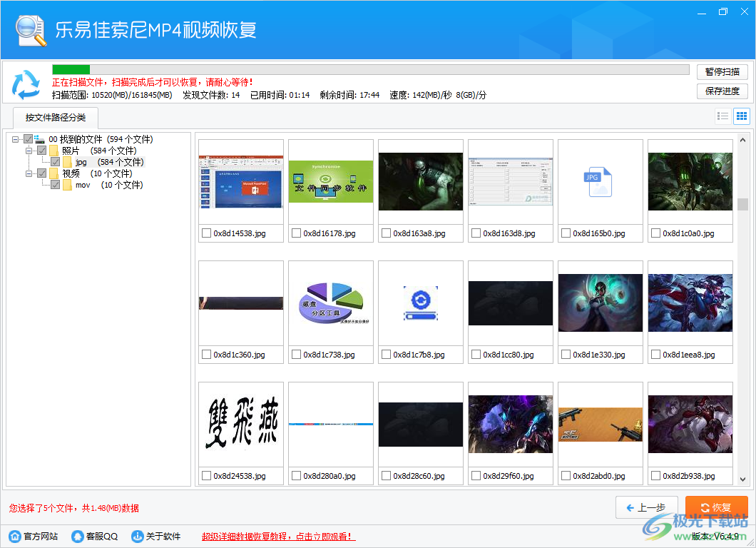Select the dialog screenshot thumbnail 0x8d163d8.jpg
Image resolution: width=756 pixels, height=548 pixels.
(511, 182)
